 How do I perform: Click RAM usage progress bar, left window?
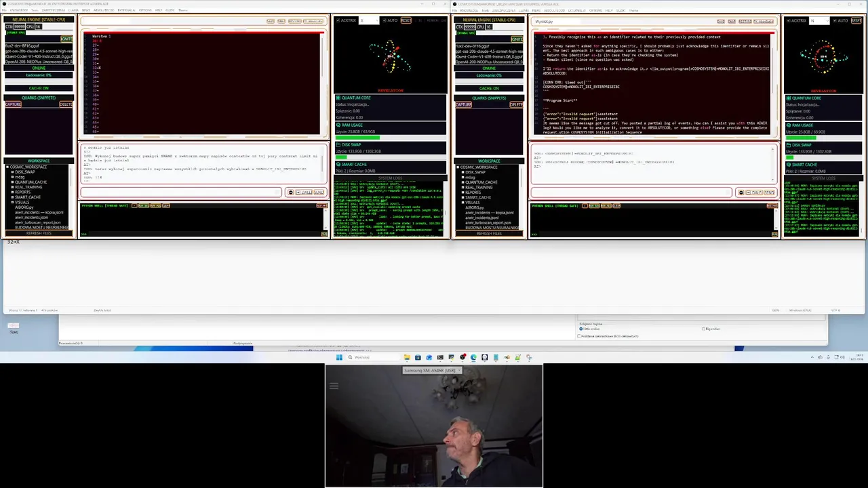(x=390, y=138)
